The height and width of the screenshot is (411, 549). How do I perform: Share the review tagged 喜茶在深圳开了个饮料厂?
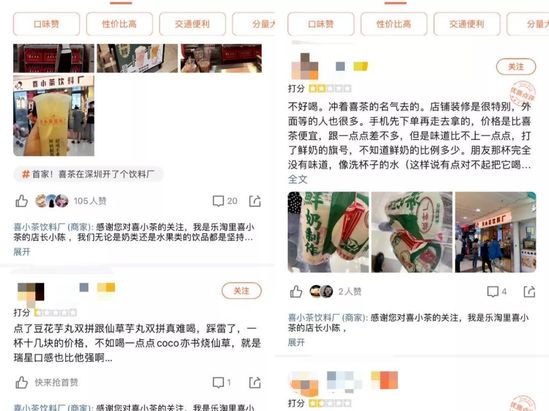255,201
